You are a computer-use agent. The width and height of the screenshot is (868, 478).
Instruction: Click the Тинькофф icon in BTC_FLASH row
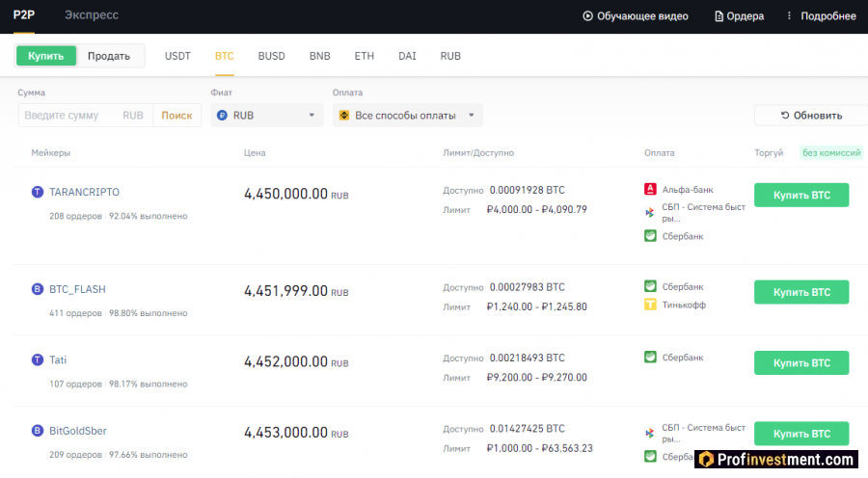pos(650,305)
